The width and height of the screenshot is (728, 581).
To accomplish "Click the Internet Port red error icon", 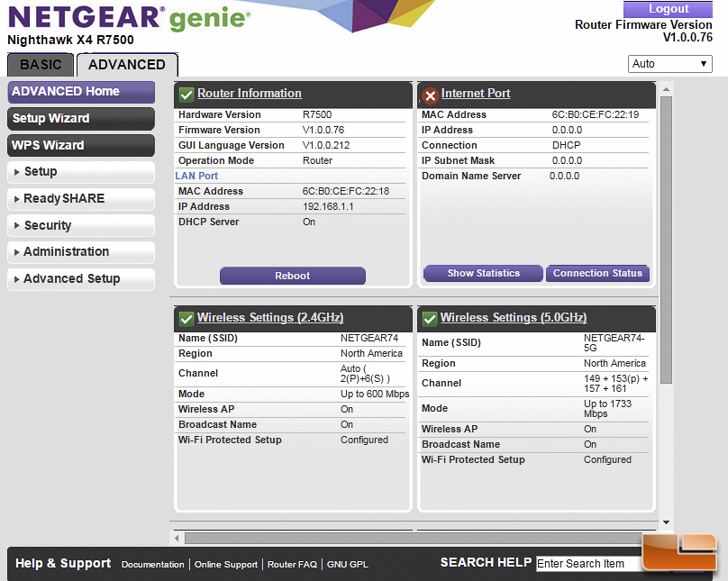I will click(430, 95).
